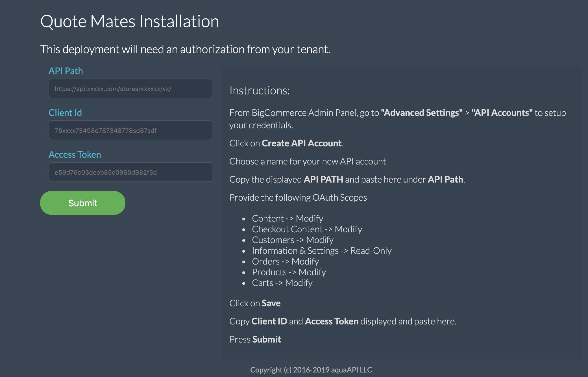Click the Carts -> Modify list item
588x377 pixels.
[x=282, y=283]
